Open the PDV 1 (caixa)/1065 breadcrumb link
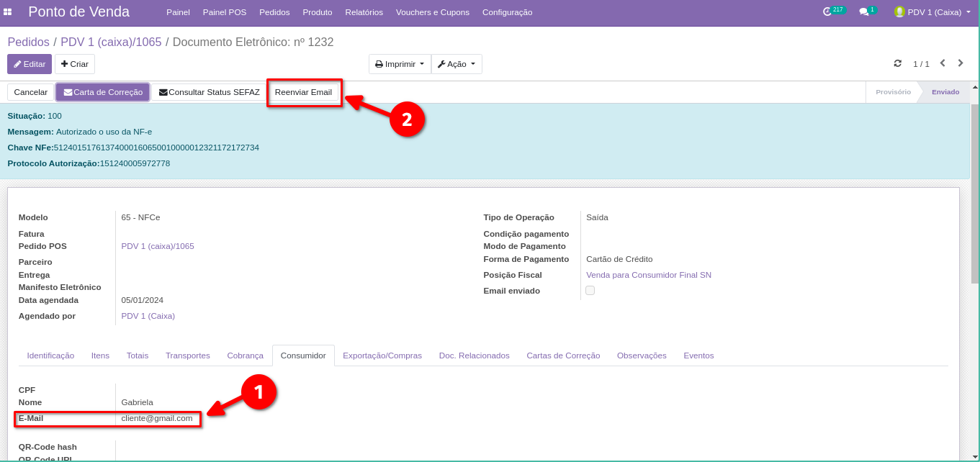The width and height of the screenshot is (980, 462). (x=111, y=42)
